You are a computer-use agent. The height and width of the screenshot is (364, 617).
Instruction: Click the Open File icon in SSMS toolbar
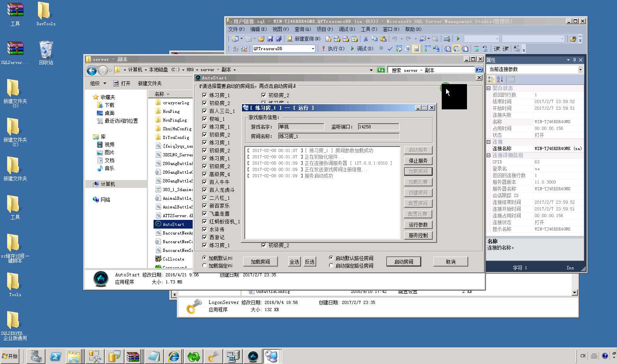(261, 39)
